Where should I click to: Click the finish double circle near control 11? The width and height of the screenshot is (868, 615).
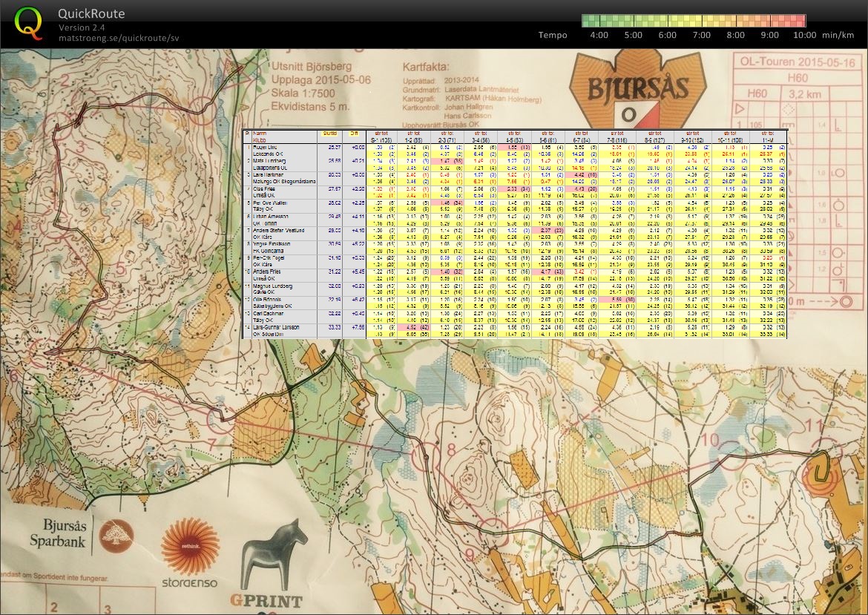point(820,477)
